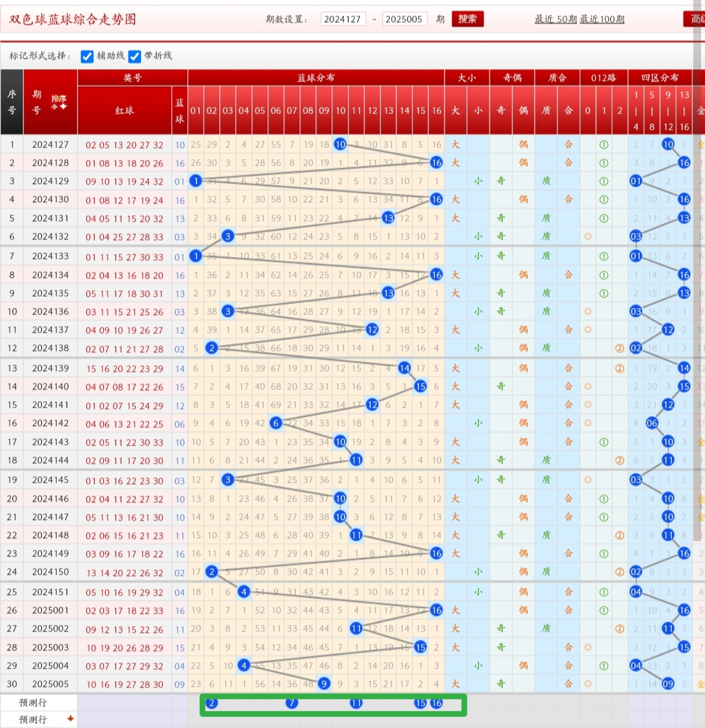This screenshot has height=728, width=705.
Task: Select period cell 2025001
Action: 50,610
